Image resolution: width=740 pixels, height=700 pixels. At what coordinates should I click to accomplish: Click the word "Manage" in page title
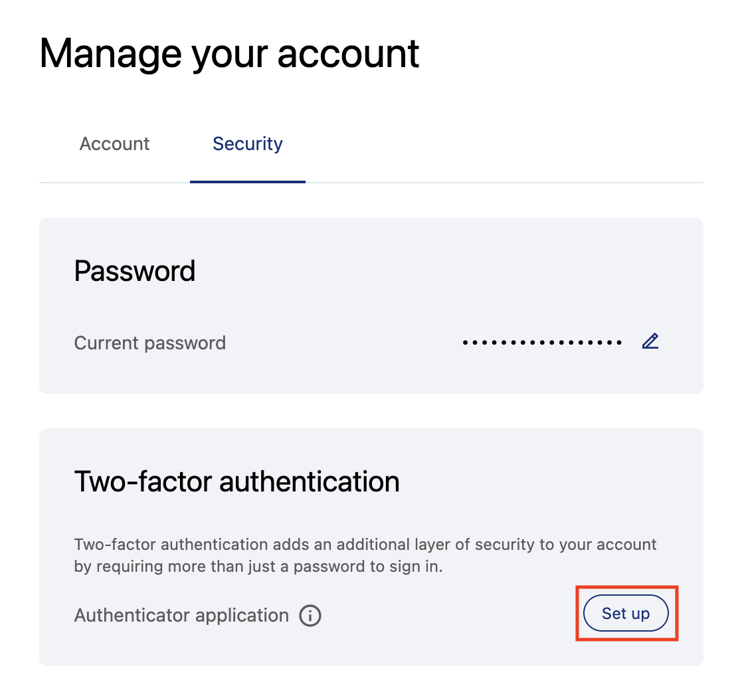(110, 53)
